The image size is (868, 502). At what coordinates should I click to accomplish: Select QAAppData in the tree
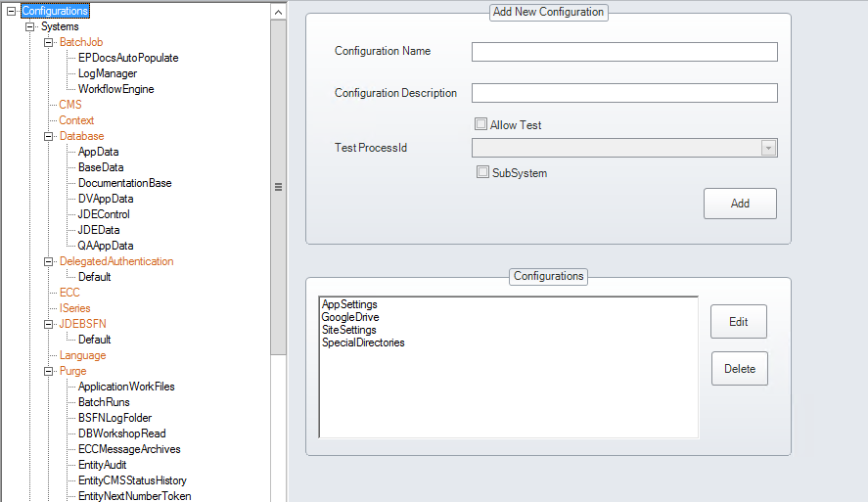[x=105, y=246]
